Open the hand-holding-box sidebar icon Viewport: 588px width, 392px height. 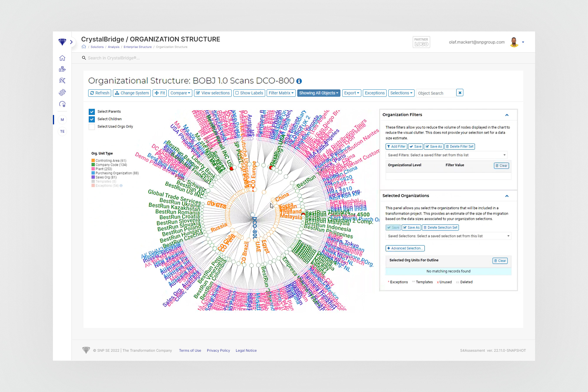coord(62,69)
